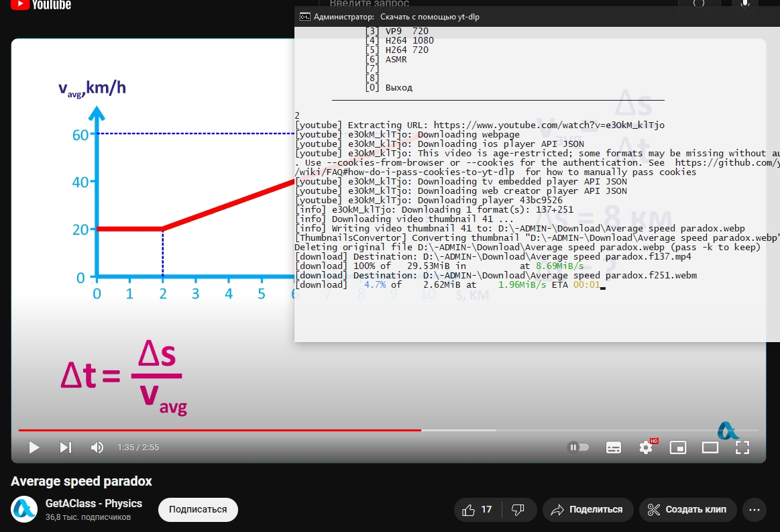780x532 pixels.
Task: Turn on subtitles in player
Action: [614, 447]
